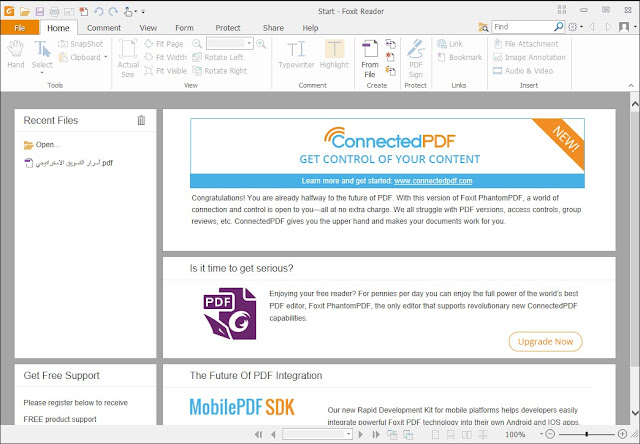
Task: Go to the last page in status bar
Action: [376, 434]
